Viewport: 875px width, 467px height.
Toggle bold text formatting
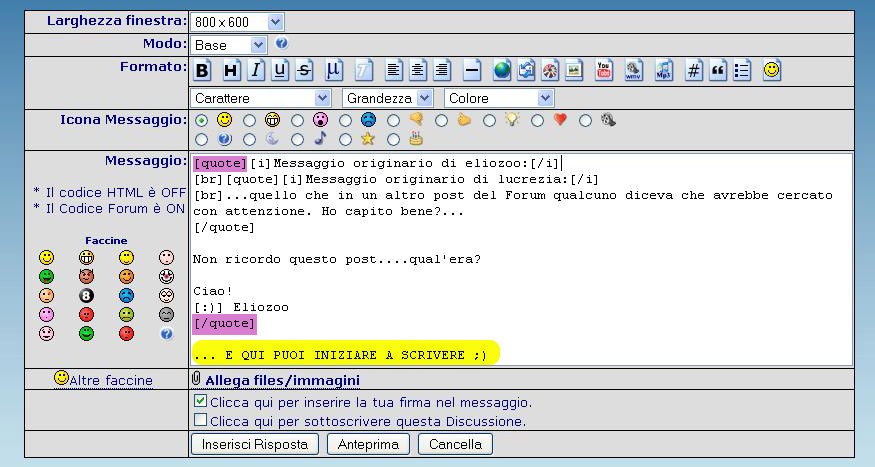(x=202, y=70)
